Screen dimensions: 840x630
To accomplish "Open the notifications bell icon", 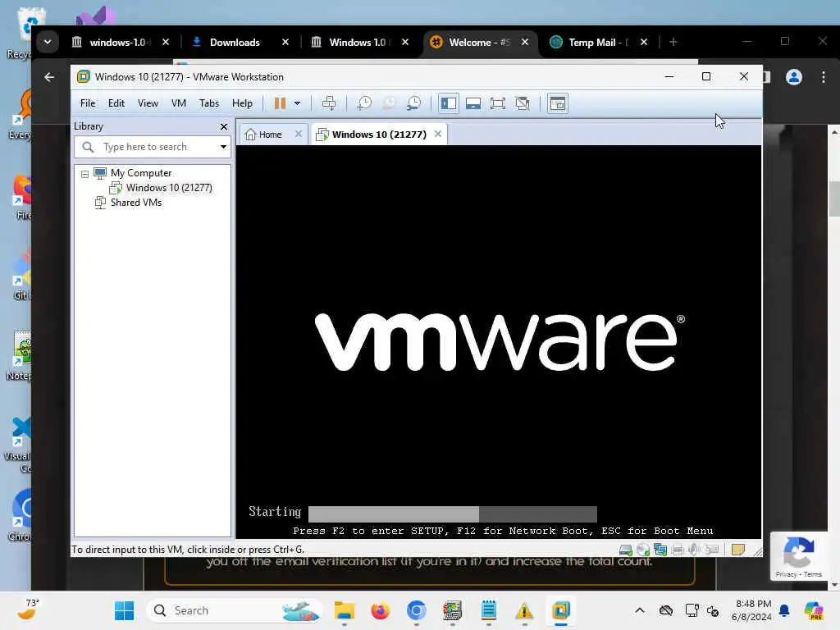I will point(784,610).
